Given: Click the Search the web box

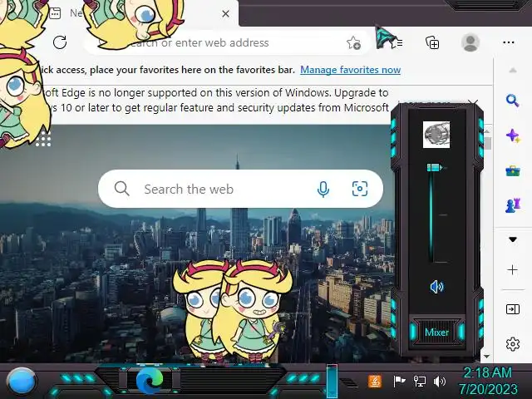Looking at the screenshot, I should [x=240, y=189].
